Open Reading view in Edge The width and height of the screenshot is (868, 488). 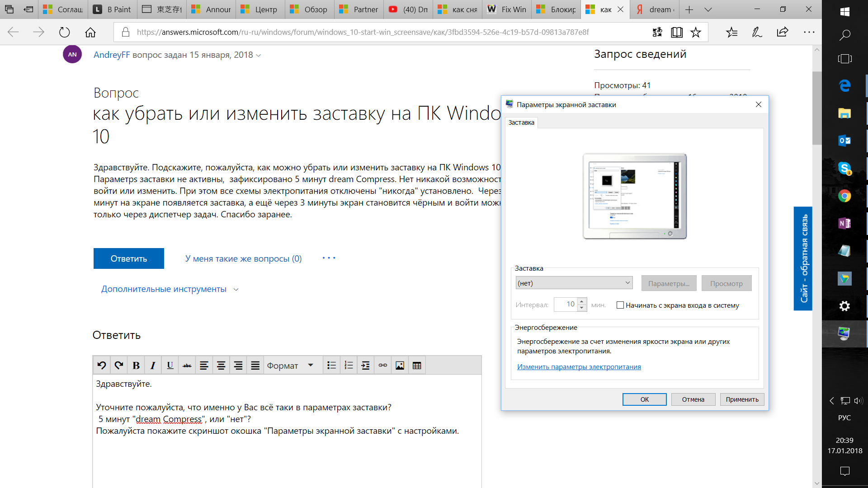click(x=677, y=32)
